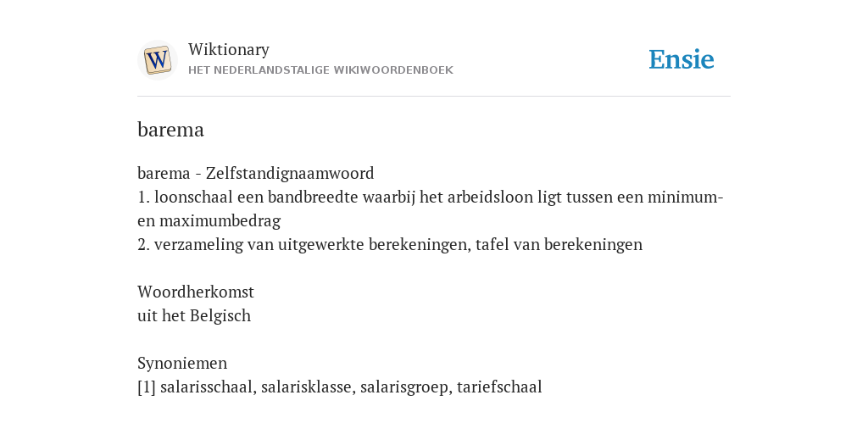
Task: Click the [1] reference marker before synonyms
Action: pyautogui.click(x=147, y=387)
